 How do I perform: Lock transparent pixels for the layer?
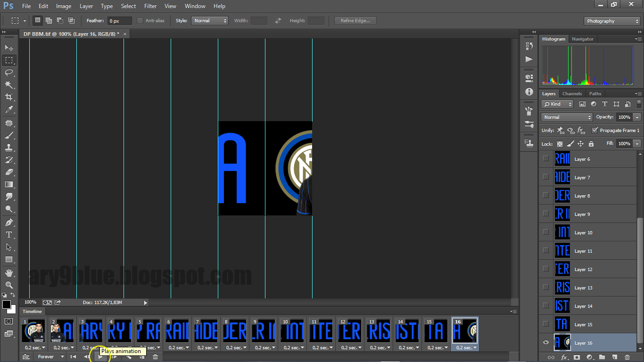click(560, 144)
